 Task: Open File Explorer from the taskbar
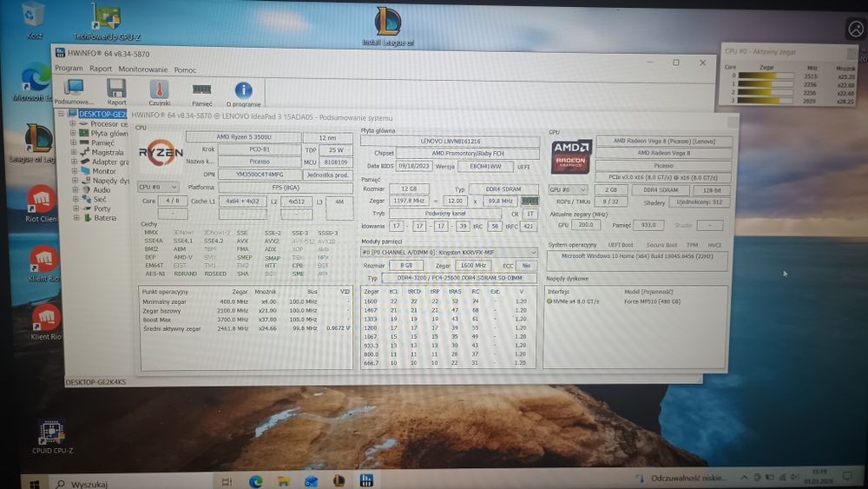point(284,481)
